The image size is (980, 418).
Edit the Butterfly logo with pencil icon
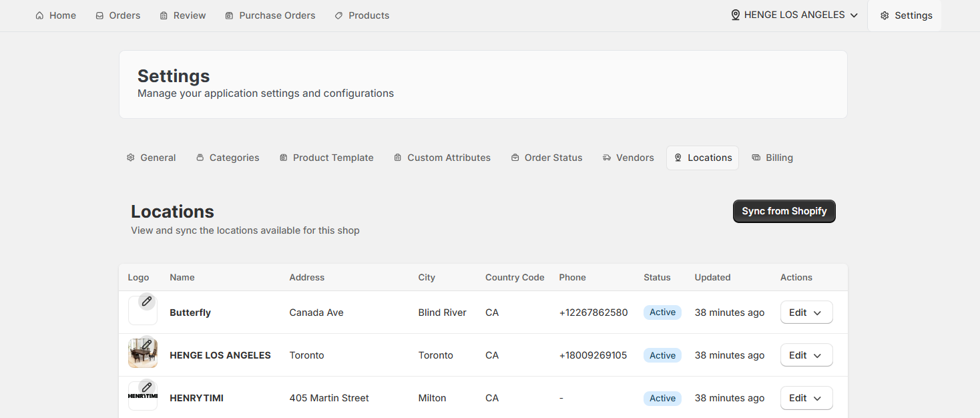(x=147, y=301)
